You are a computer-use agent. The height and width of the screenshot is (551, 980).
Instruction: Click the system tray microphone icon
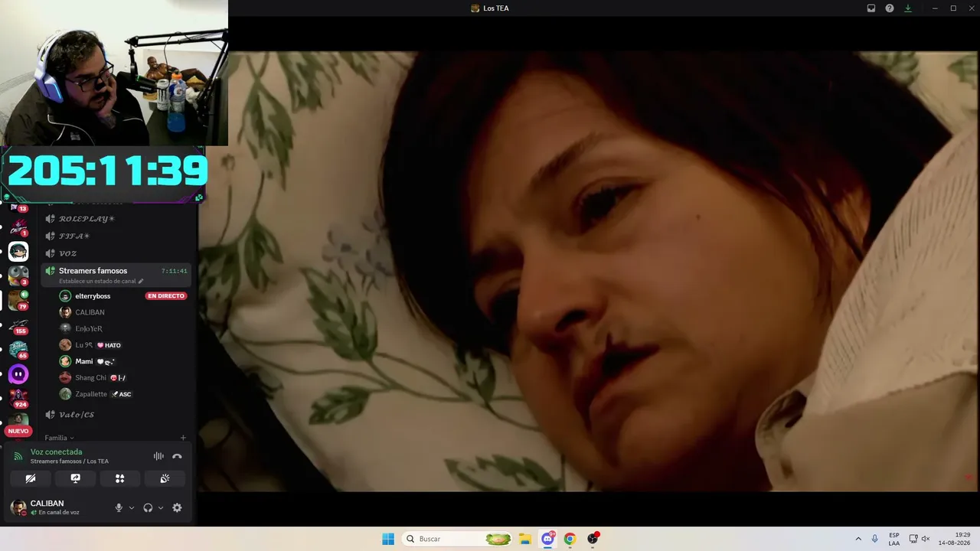pyautogui.click(x=875, y=539)
